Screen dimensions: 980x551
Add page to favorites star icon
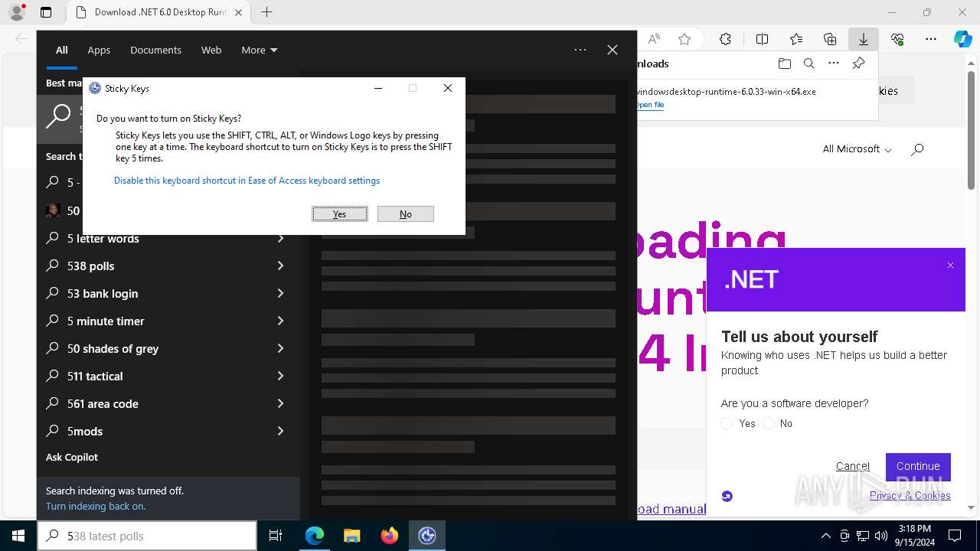(x=684, y=39)
